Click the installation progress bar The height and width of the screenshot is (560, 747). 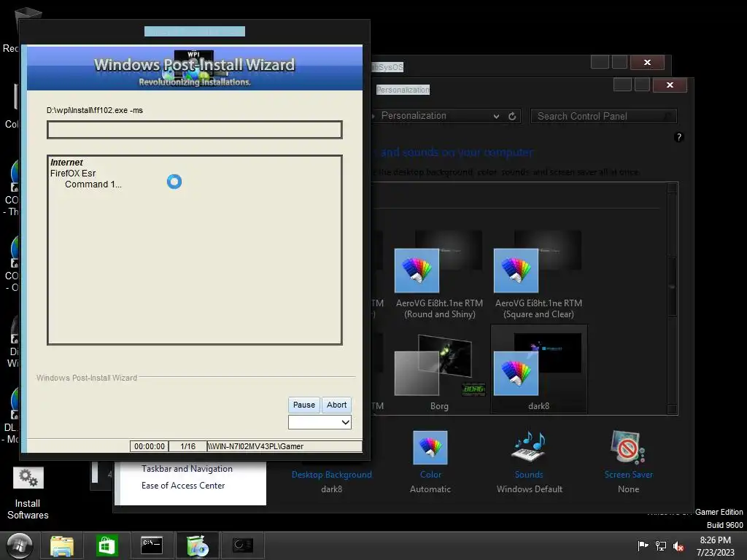(194, 130)
